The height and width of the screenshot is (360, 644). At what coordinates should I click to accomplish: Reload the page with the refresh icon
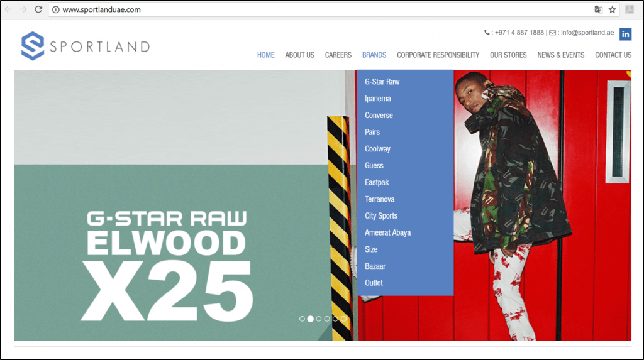click(x=38, y=9)
